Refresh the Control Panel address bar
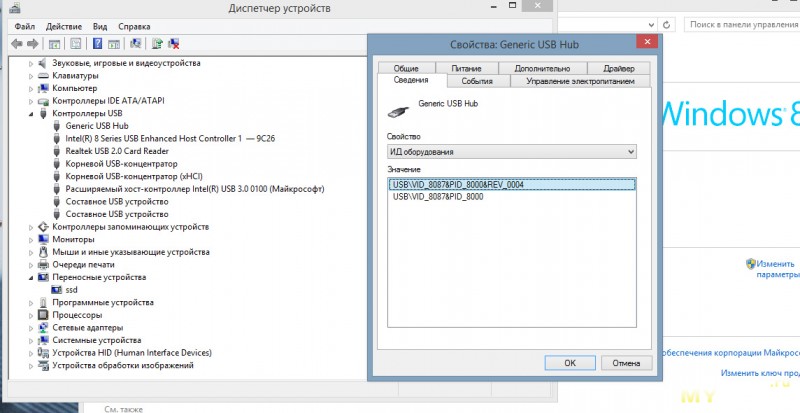The width and height of the screenshot is (800, 413). (x=666, y=25)
